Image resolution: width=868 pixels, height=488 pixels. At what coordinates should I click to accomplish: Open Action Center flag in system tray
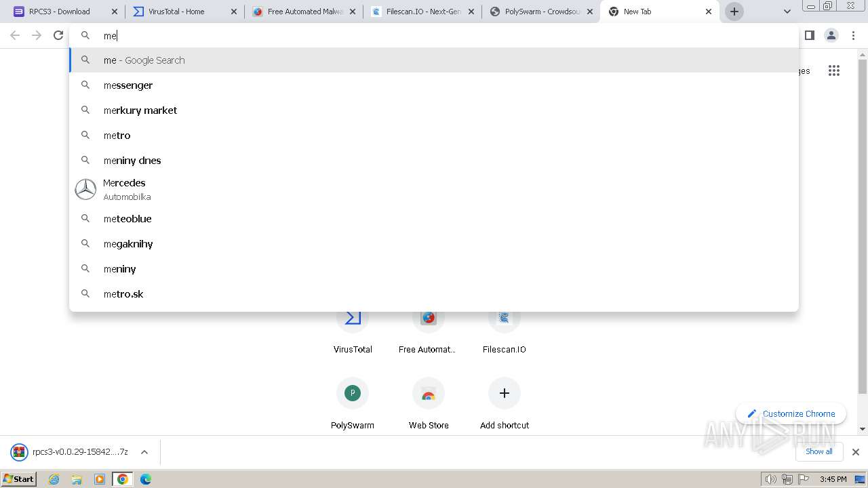coord(804,479)
